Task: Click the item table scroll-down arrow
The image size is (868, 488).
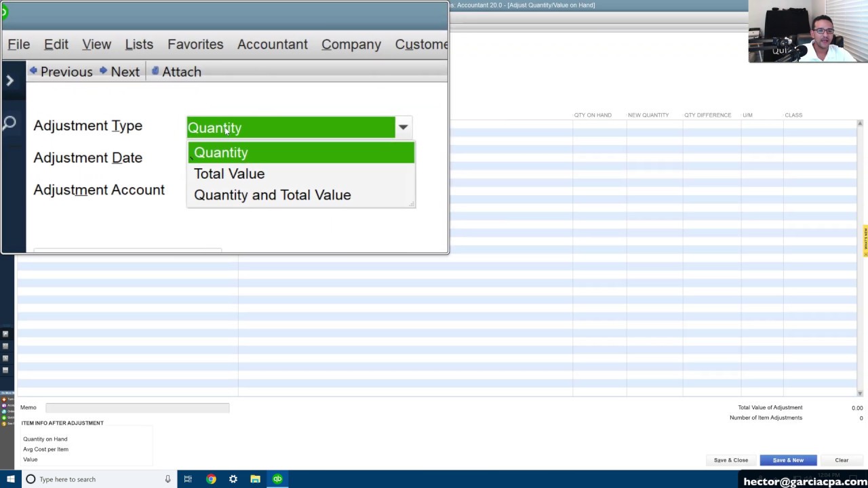Action: pos(860,393)
